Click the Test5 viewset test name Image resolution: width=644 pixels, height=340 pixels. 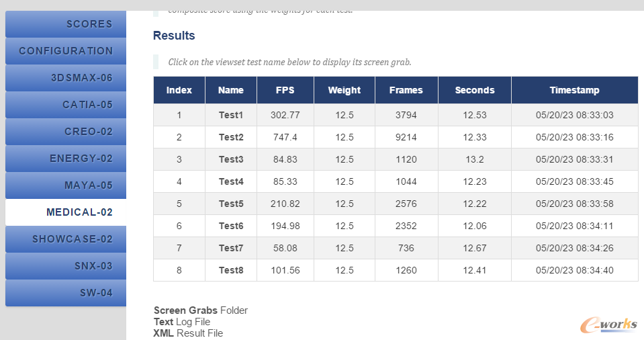point(231,204)
